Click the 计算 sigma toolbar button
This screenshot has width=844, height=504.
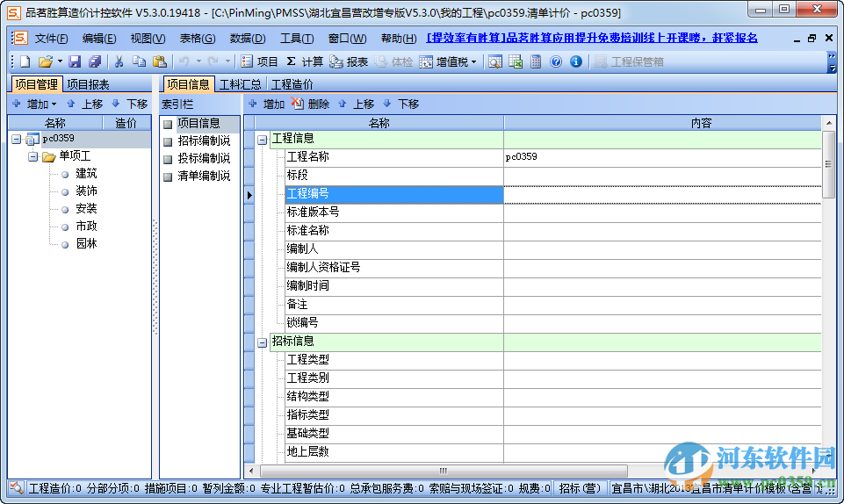(305, 61)
